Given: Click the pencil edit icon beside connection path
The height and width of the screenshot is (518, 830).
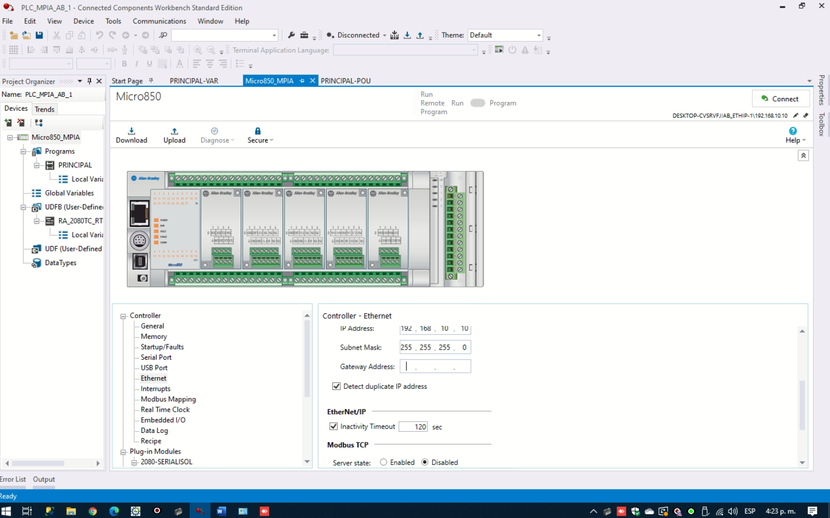Looking at the screenshot, I should [x=796, y=115].
